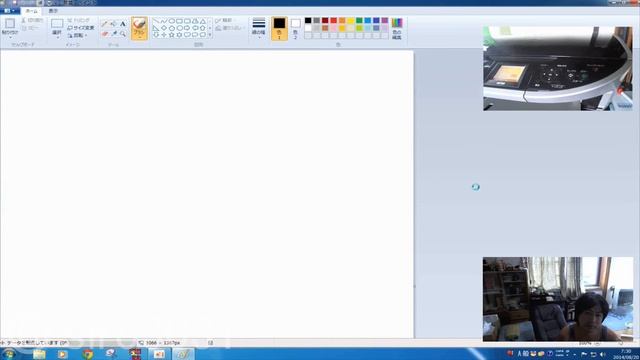Choose the Oval shape
Screen dimensions: 640x360
[x=171, y=21]
